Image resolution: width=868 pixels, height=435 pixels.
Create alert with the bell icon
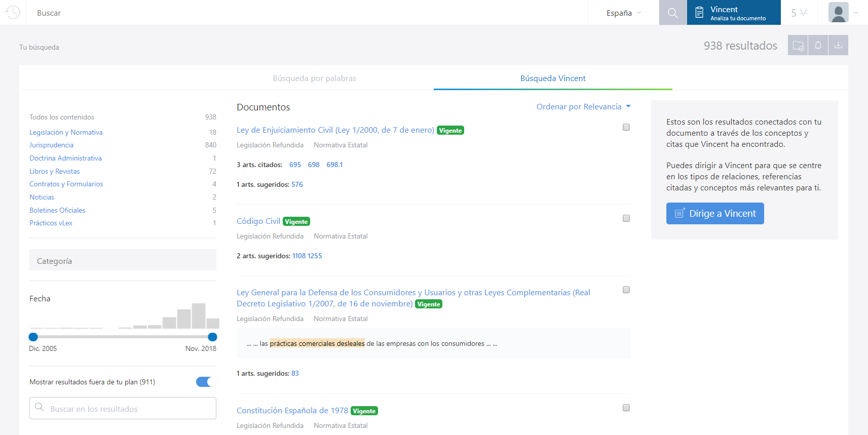pyautogui.click(x=818, y=46)
